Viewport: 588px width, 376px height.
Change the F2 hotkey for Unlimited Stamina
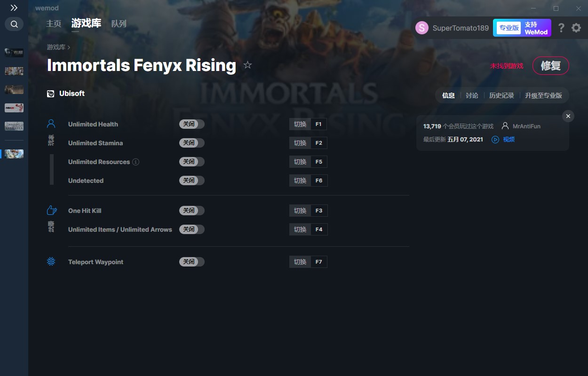tap(318, 143)
